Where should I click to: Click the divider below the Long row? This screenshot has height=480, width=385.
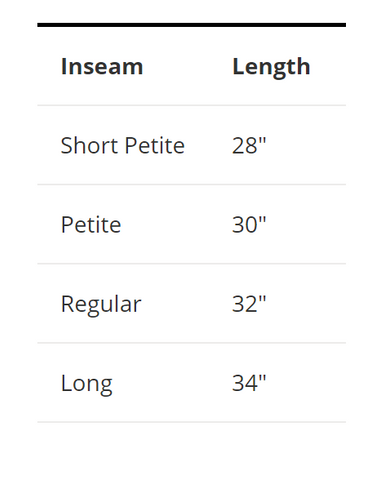192,422
